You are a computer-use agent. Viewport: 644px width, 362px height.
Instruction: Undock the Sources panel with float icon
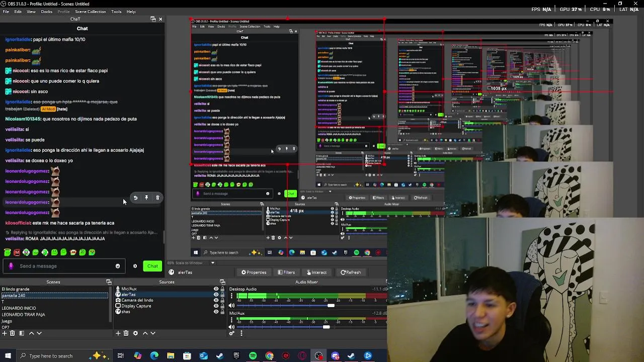pyautogui.click(x=222, y=282)
